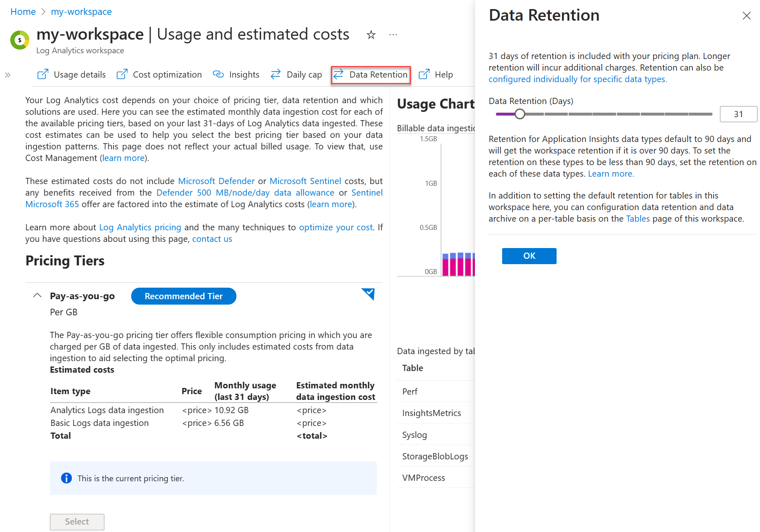Click the retention days input field
Viewport: 760px width, 532px height.
tap(738, 114)
